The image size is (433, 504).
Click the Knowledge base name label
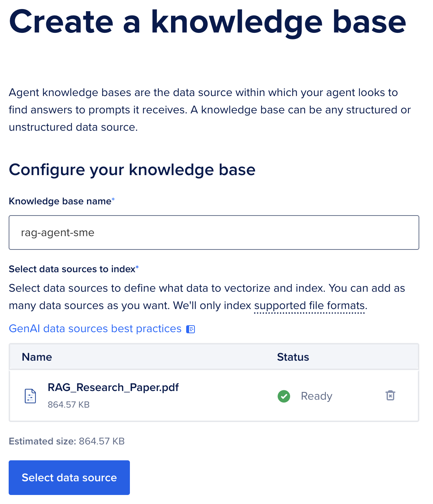[60, 201]
